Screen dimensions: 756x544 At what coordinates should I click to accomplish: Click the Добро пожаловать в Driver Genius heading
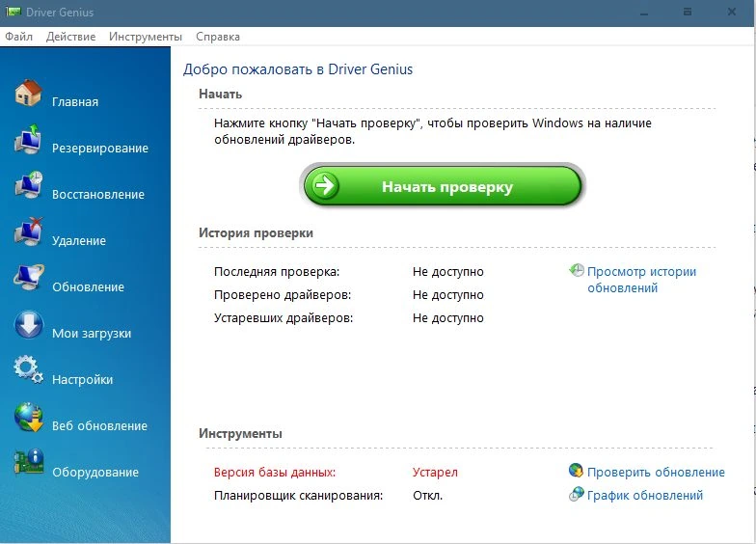point(298,69)
